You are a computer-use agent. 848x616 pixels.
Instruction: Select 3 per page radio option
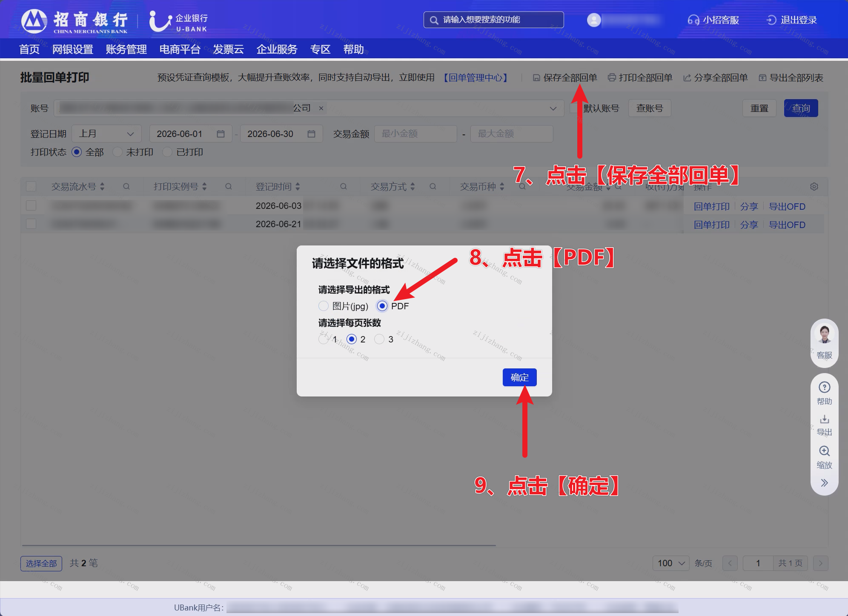click(x=379, y=339)
